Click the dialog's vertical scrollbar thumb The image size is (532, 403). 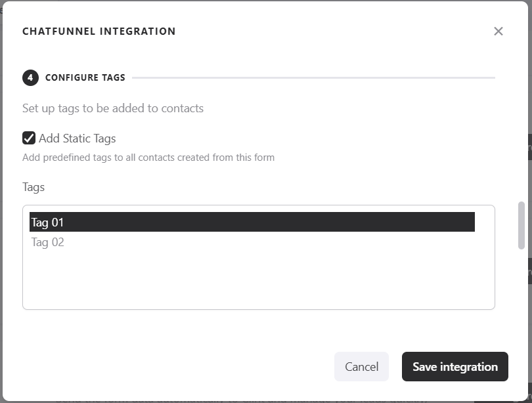[521, 224]
